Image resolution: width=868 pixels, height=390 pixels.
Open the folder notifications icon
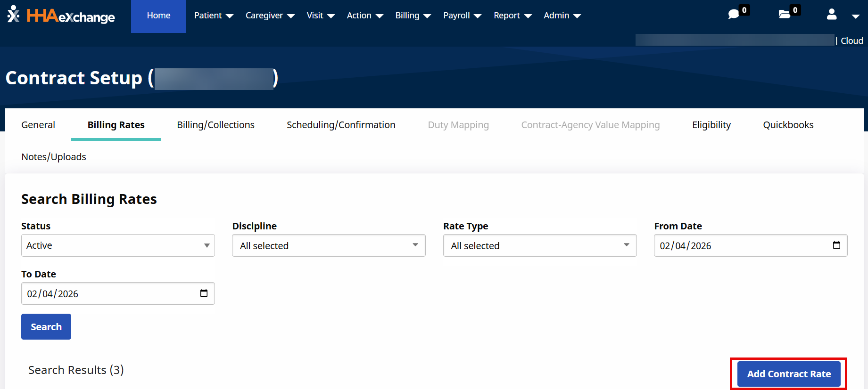(x=785, y=15)
